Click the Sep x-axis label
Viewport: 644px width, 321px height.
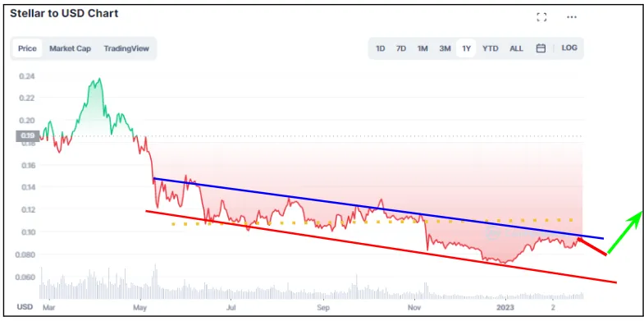(x=324, y=307)
